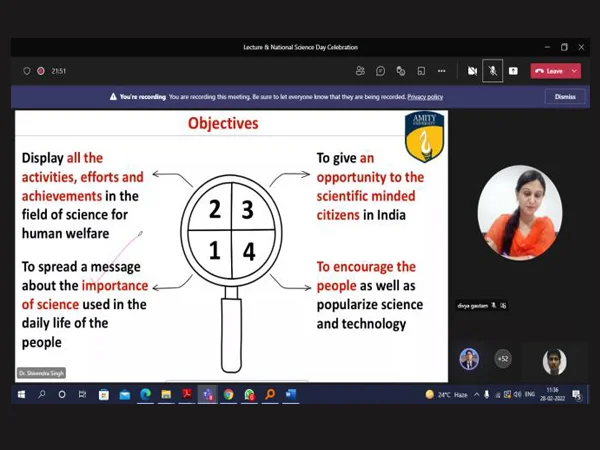
Task: Open the rooms icon in meeting toolbar
Action: click(x=421, y=71)
